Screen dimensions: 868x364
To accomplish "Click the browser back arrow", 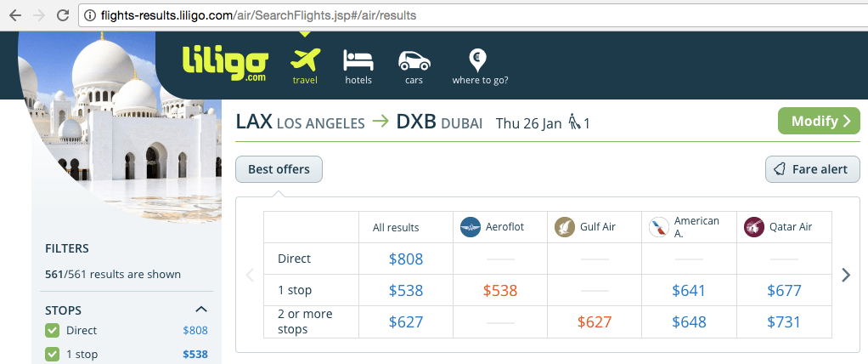I will 15,15.
